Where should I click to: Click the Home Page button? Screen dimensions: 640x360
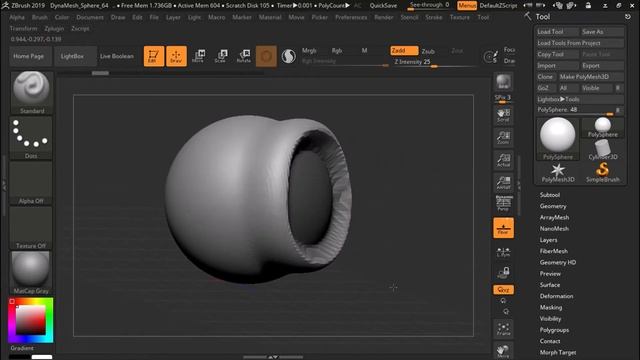[29, 56]
